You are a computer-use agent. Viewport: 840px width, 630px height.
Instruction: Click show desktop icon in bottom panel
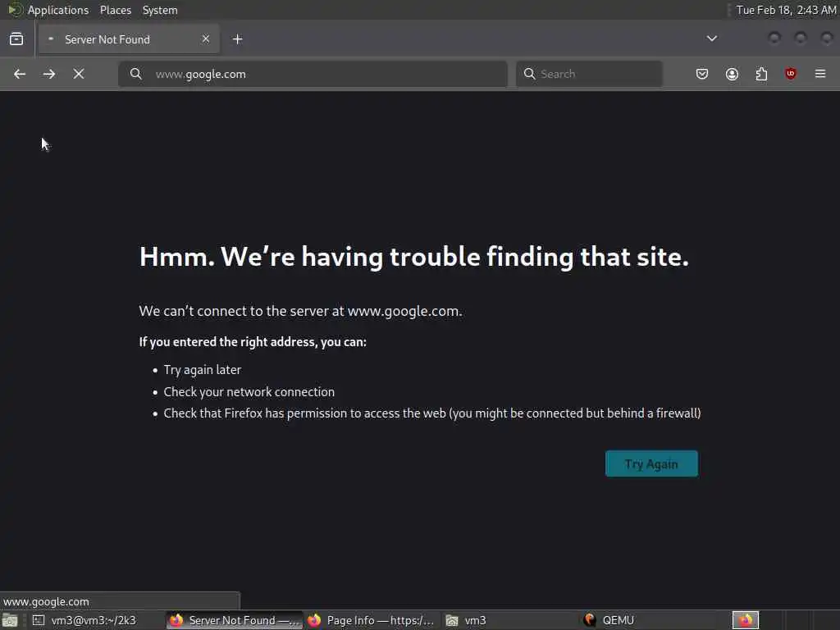click(x=10, y=620)
